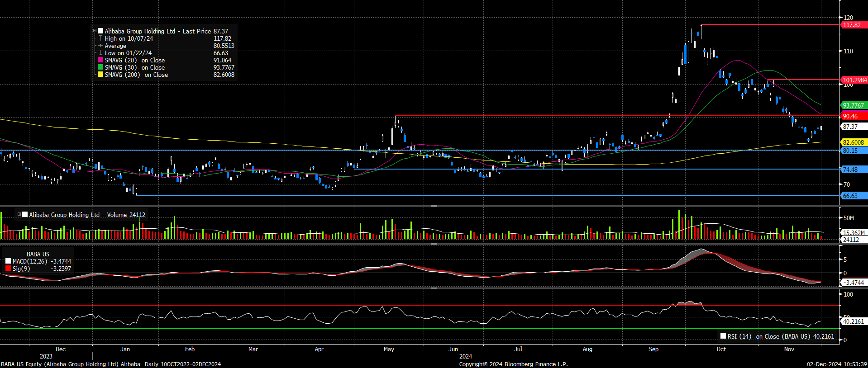868x368 pixels.
Task: Click the yellow 82.6008 axis tag
Action: [x=854, y=142]
